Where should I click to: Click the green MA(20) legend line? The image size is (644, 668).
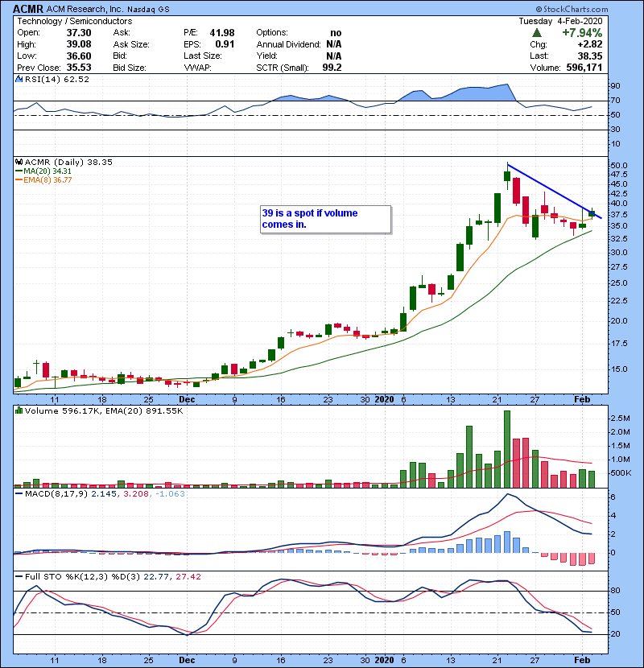pyautogui.click(x=19, y=171)
